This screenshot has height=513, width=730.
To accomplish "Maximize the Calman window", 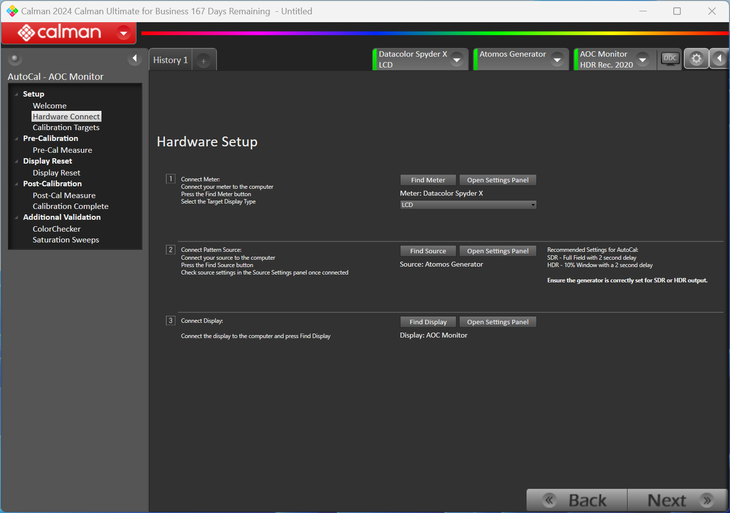I will (677, 11).
